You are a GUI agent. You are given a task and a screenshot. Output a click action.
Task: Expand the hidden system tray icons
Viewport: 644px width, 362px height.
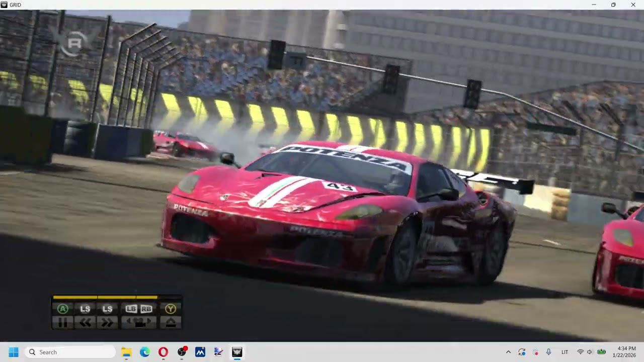508,352
